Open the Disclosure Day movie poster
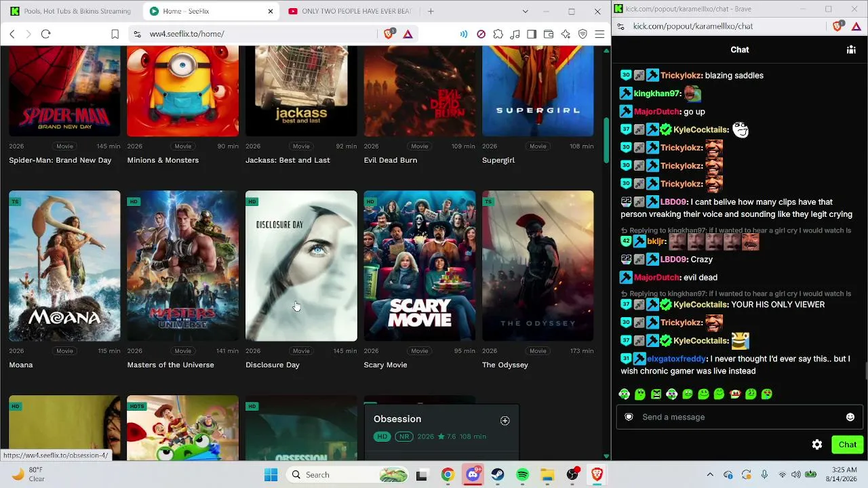The width and height of the screenshot is (868, 488). [x=301, y=266]
